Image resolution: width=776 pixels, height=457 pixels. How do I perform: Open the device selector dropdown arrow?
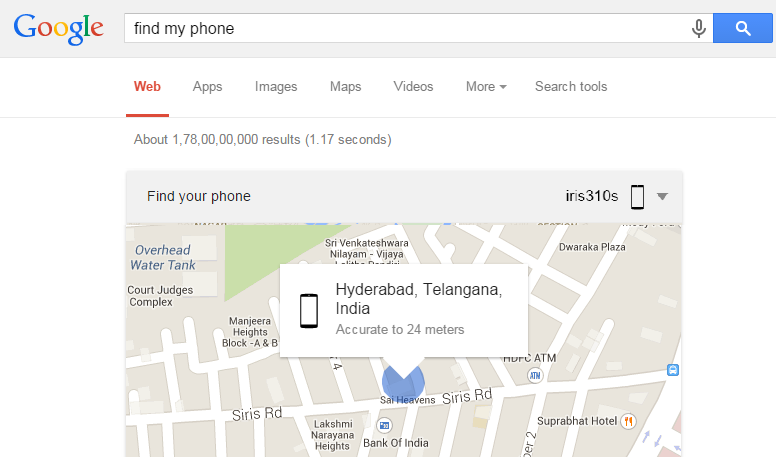click(x=662, y=197)
